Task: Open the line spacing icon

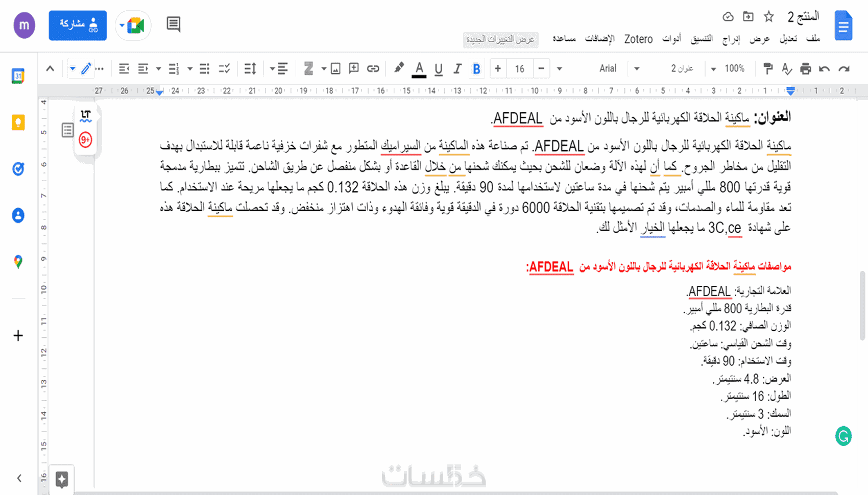Action: (x=250, y=68)
